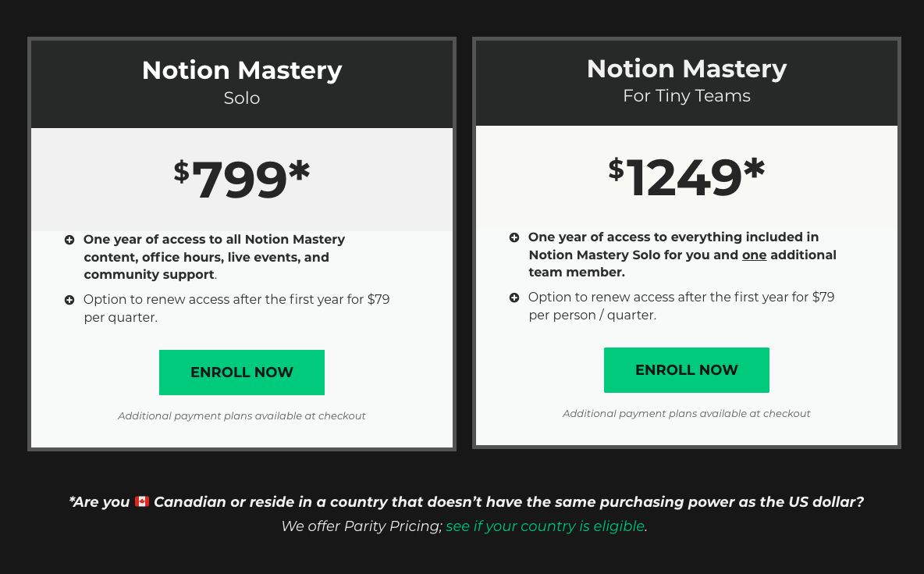This screenshot has width=924, height=574.
Task: Click the plus icon beside Tiny Teams one-year access
Action: tap(514, 237)
